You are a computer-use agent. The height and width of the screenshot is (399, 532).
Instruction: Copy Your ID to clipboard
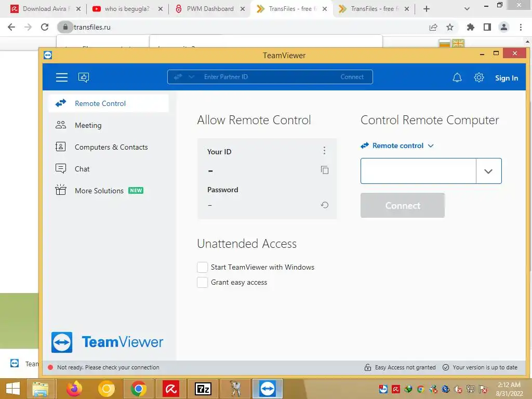pos(324,170)
